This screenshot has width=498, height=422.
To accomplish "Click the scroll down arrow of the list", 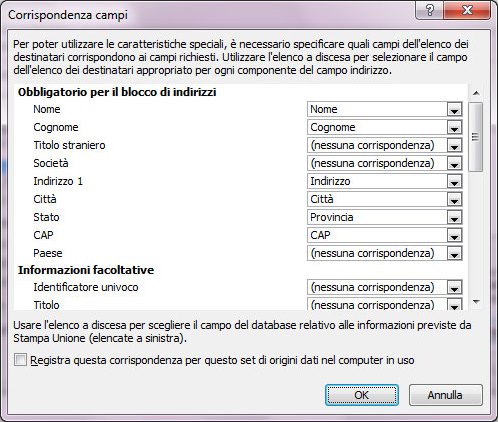I will click(476, 302).
